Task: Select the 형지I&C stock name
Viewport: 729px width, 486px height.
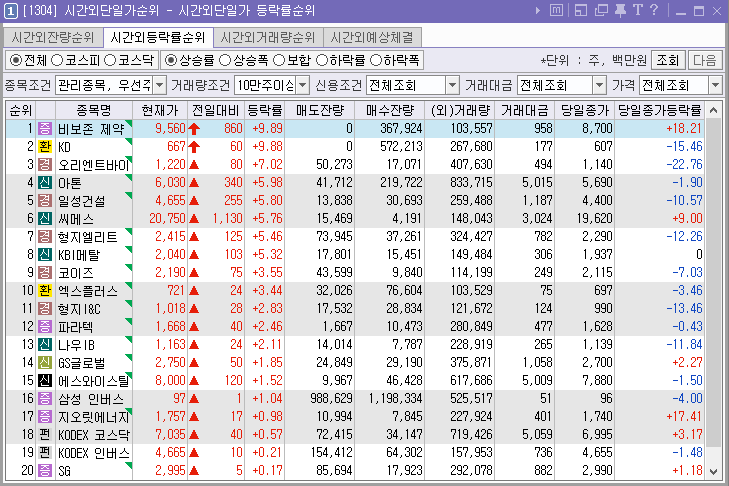Action: point(79,309)
